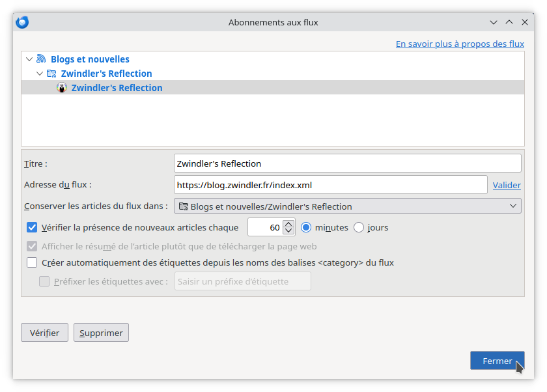This screenshot has height=392, width=547.
Task: Decrease the minutes value with the down arrow
Action: pyautogui.click(x=289, y=231)
